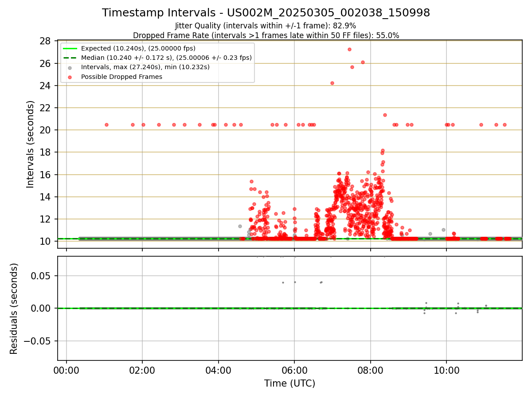
Task: Select legend text 'Intervals, max (27.240s), min (10.232s)'
Action: click(145, 67)
